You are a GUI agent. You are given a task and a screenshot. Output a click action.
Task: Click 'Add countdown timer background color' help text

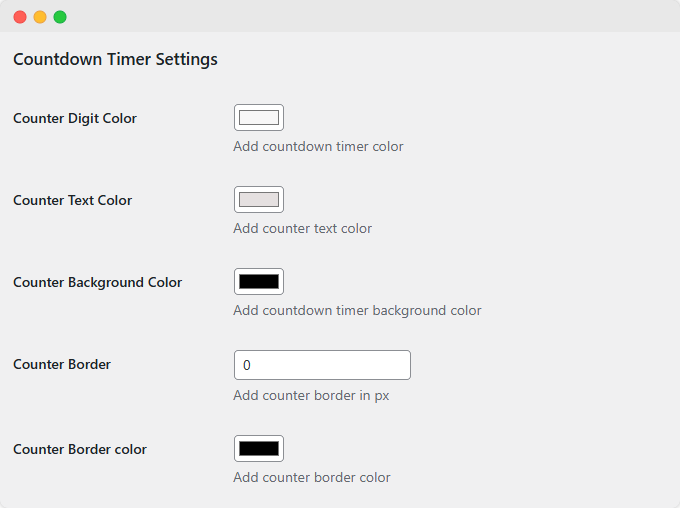(357, 310)
